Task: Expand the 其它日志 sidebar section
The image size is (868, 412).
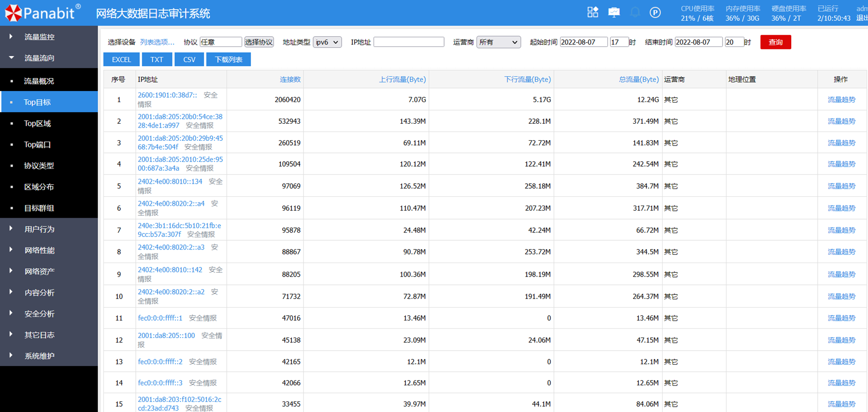Action: (x=49, y=335)
